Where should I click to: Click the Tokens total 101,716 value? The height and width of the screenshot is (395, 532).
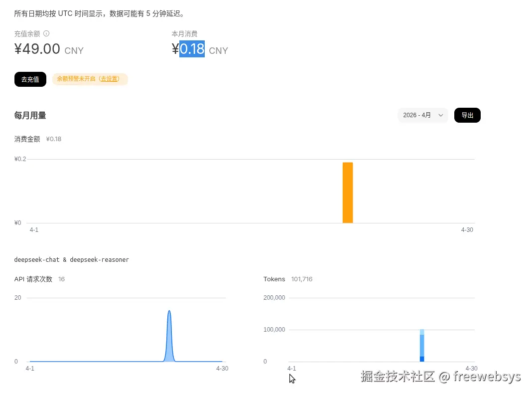tap(302, 279)
